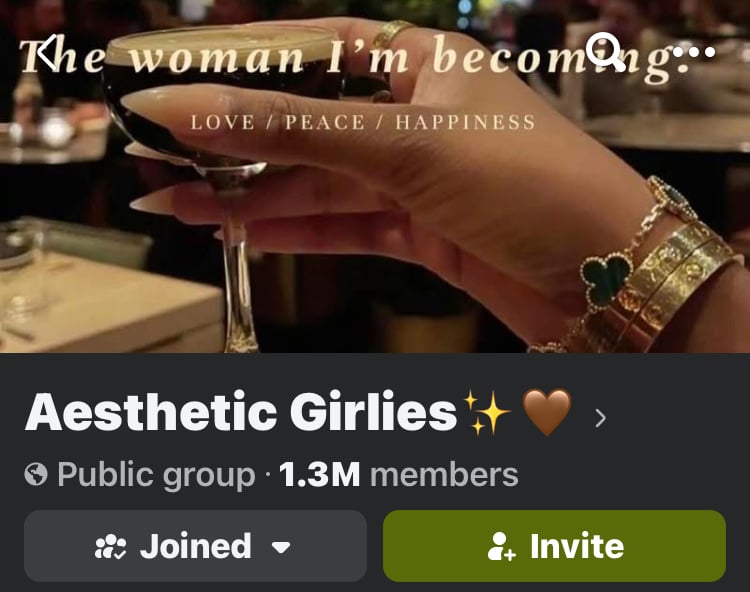Click the sparkles emoji in group title

click(x=487, y=412)
